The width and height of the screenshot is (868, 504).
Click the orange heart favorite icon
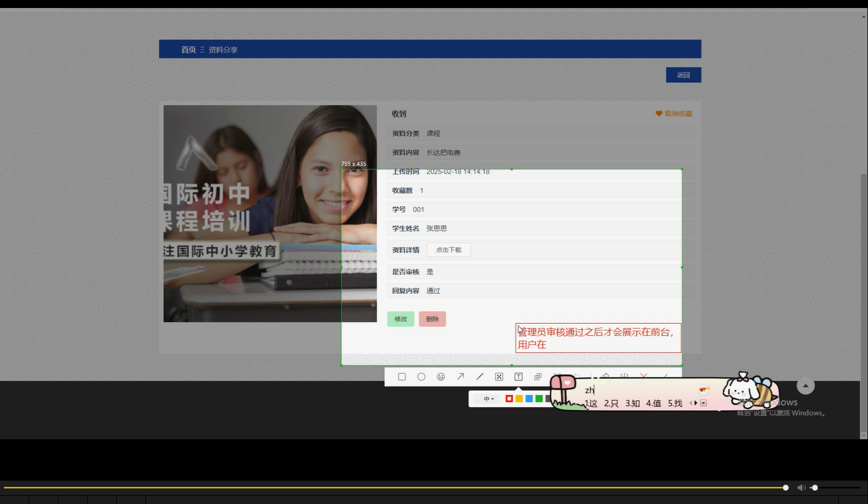(659, 114)
